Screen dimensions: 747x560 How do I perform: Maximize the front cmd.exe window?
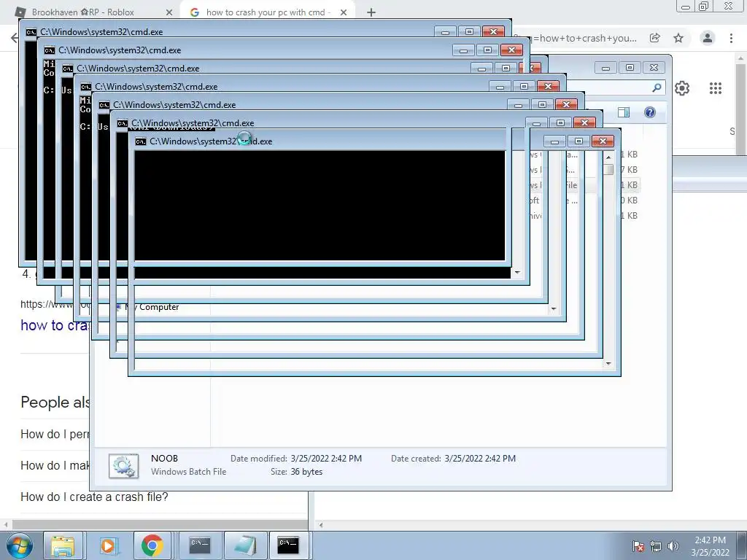click(578, 141)
